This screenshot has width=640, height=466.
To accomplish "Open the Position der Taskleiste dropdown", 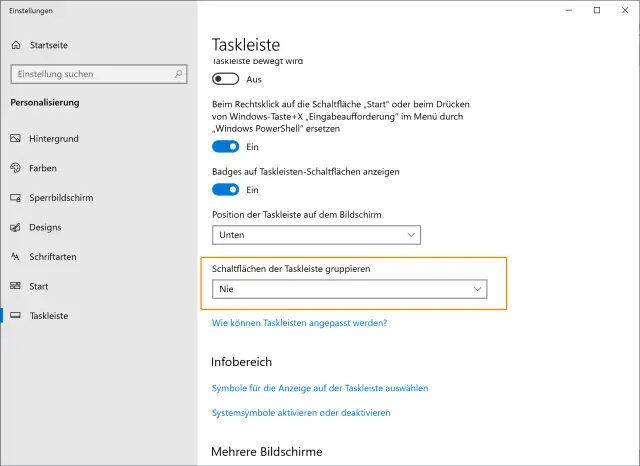I will (316, 234).
